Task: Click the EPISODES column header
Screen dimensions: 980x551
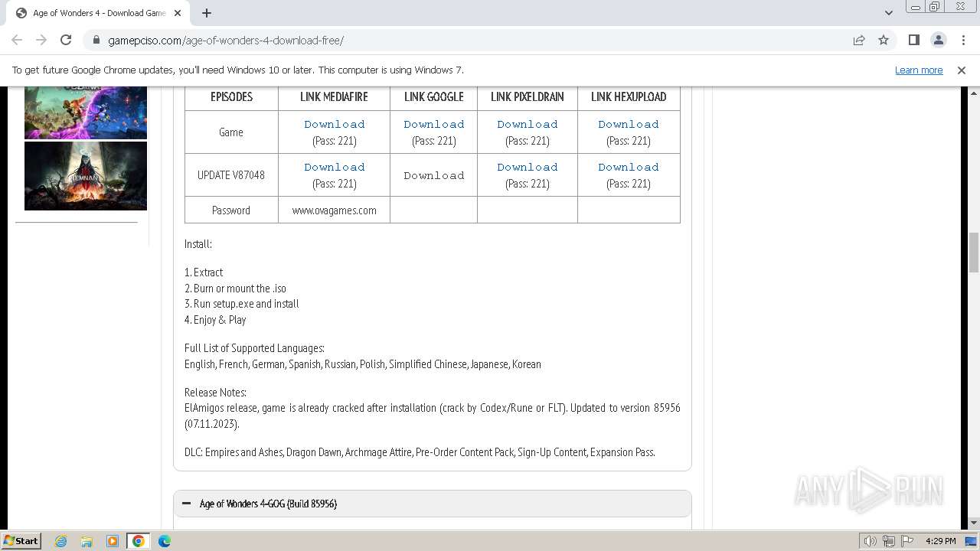Action: (x=231, y=96)
